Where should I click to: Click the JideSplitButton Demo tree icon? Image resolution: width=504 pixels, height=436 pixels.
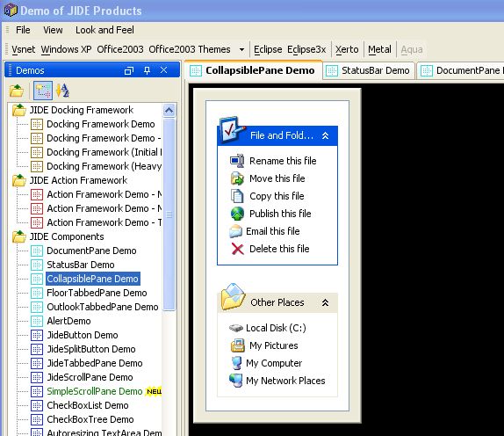coord(37,349)
